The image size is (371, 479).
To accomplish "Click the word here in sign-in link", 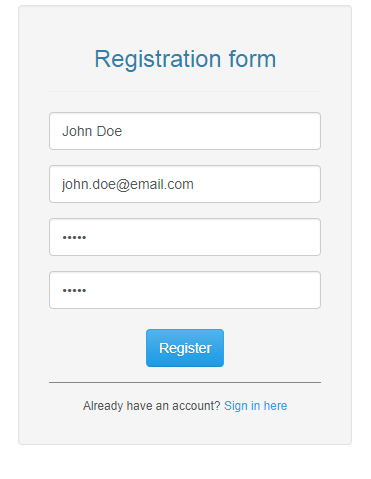I will [275, 406].
